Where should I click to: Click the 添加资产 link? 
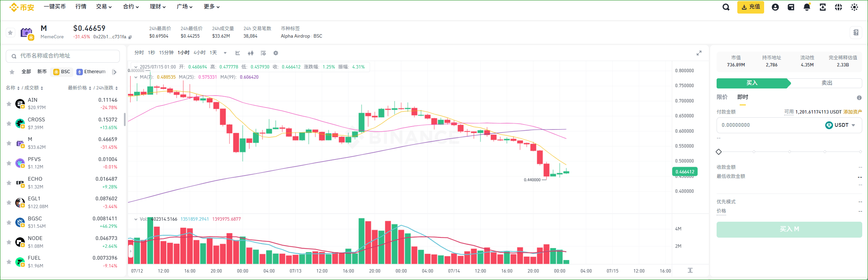(852, 112)
